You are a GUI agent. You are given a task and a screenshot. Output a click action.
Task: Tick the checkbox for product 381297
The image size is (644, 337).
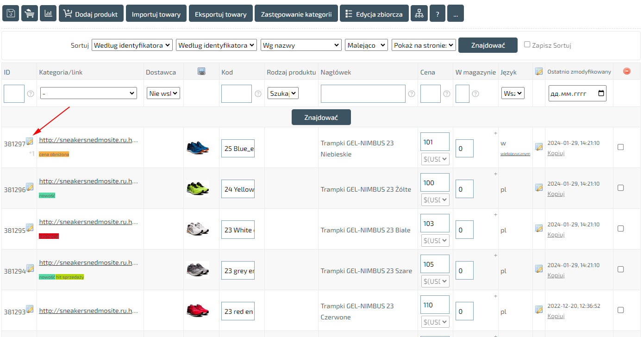pos(621,147)
